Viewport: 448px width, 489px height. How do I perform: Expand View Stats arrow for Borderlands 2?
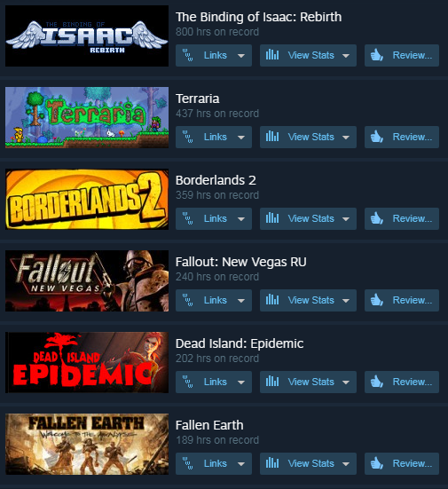345,219
